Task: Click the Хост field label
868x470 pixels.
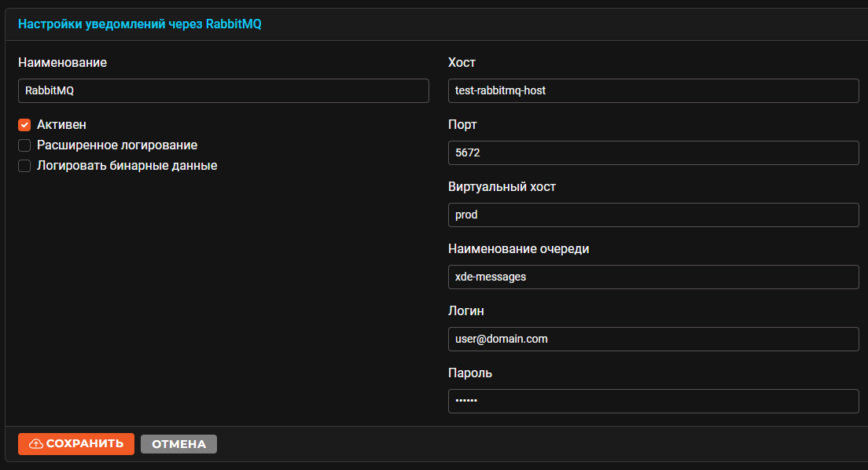Action: point(462,63)
